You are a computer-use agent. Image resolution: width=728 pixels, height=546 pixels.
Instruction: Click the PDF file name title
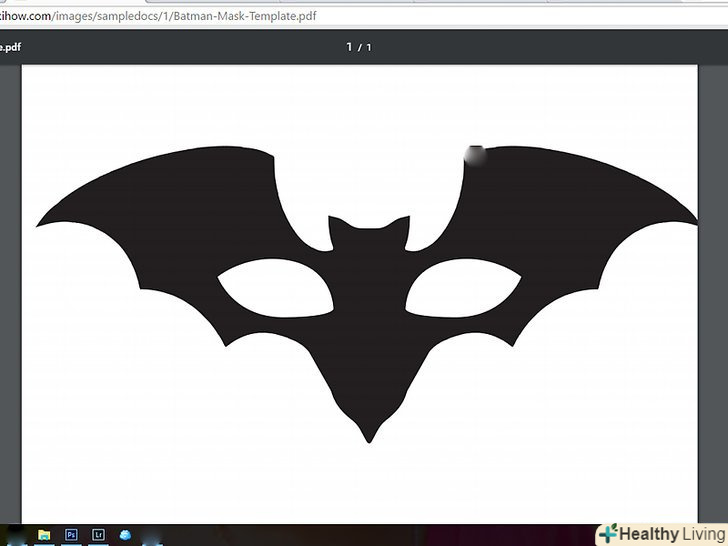coord(10,47)
